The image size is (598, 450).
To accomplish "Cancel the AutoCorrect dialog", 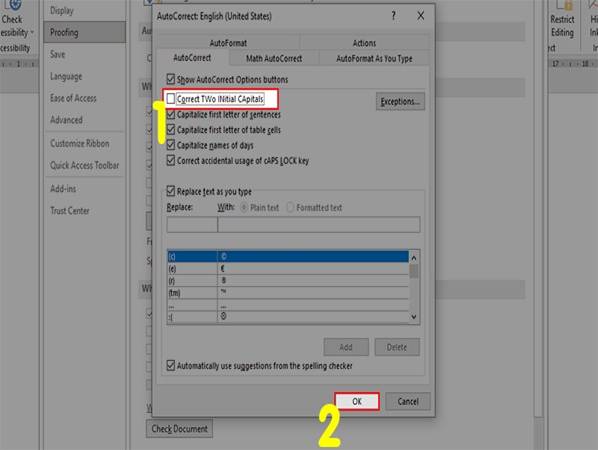I will [408, 401].
